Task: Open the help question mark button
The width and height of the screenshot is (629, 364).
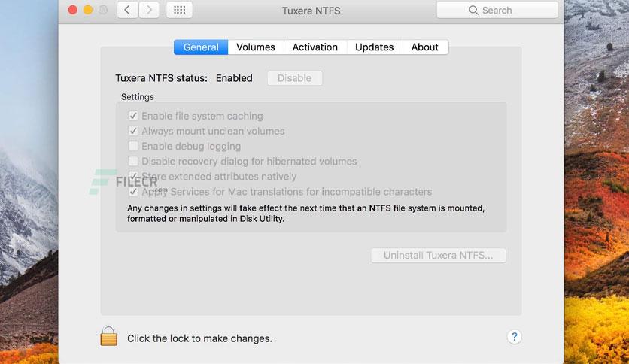Action: (x=515, y=337)
